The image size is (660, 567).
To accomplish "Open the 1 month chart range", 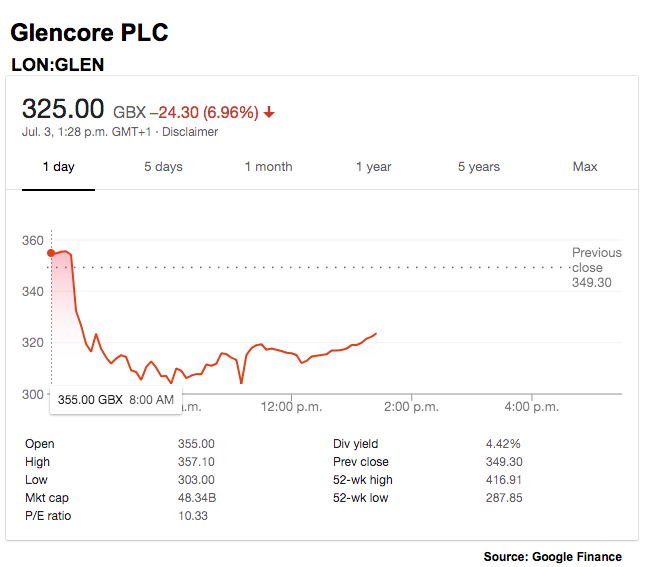I will click(268, 167).
